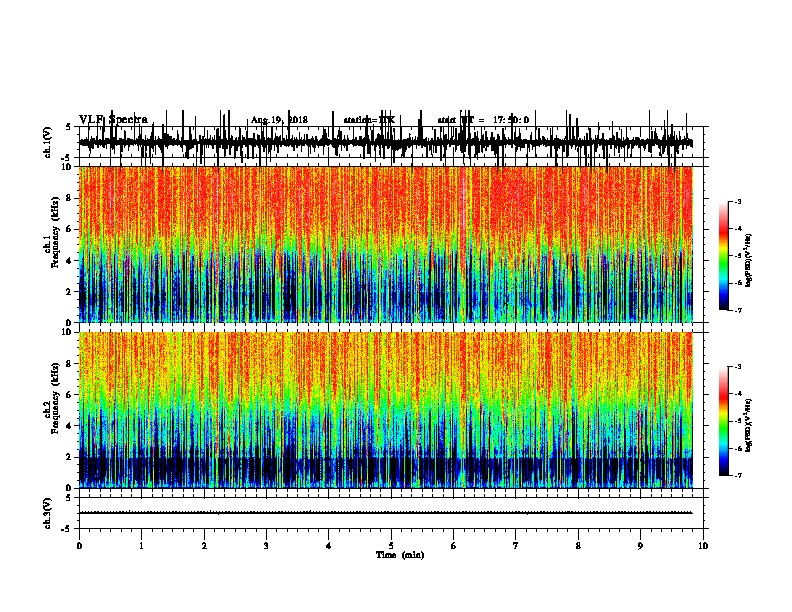Screen dimensions: 792x612
Task: Click the ch.2 spectrogram color scale bar
Action: click(x=724, y=421)
